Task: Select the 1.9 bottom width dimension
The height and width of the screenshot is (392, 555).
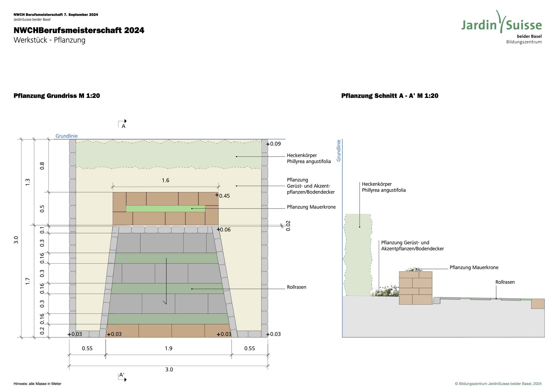Action: pyautogui.click(x=168, y=348)
